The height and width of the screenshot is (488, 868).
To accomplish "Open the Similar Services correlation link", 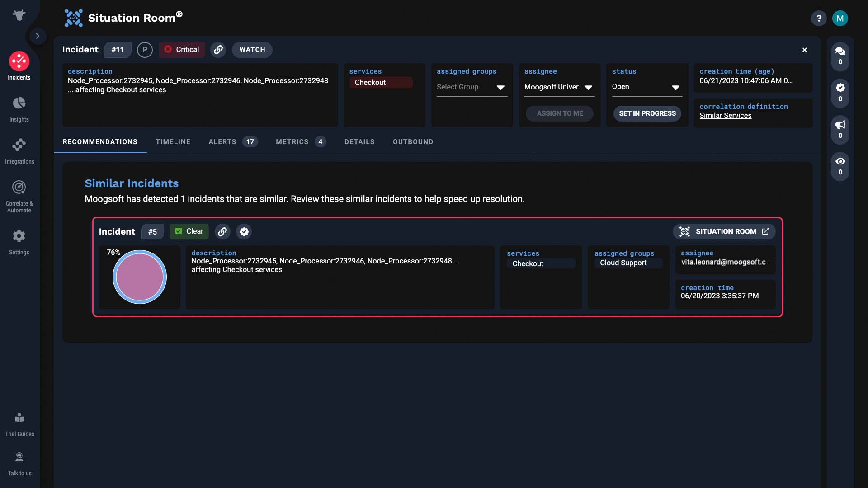I will click(725, 116).
